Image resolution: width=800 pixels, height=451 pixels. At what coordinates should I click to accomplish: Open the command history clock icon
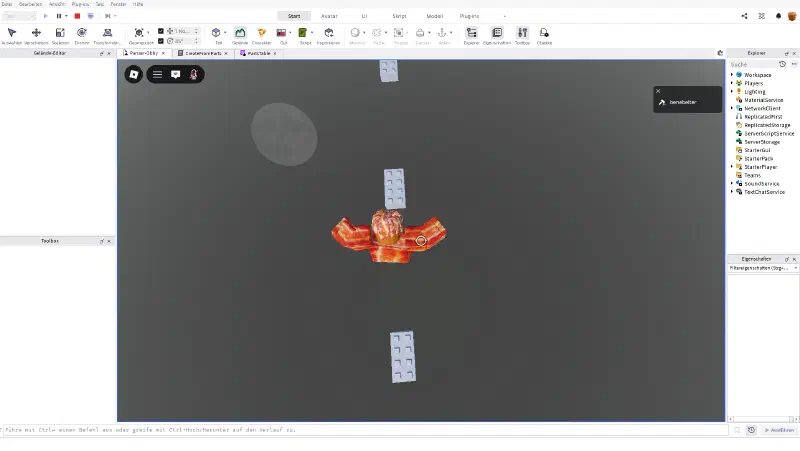[x=751, y=430]
